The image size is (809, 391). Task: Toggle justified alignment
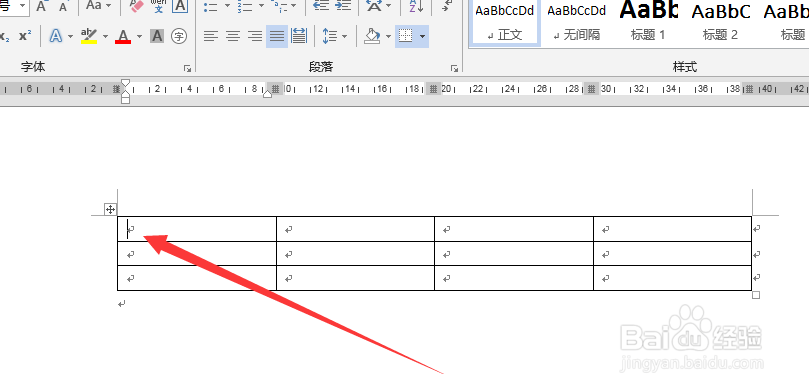point(277,36)
